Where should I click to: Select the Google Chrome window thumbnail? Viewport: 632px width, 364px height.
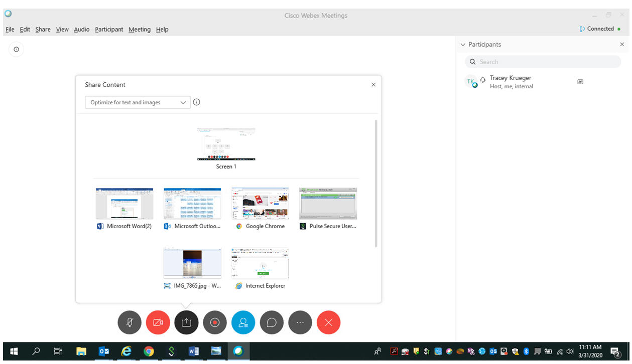click(x=260, y=204)
